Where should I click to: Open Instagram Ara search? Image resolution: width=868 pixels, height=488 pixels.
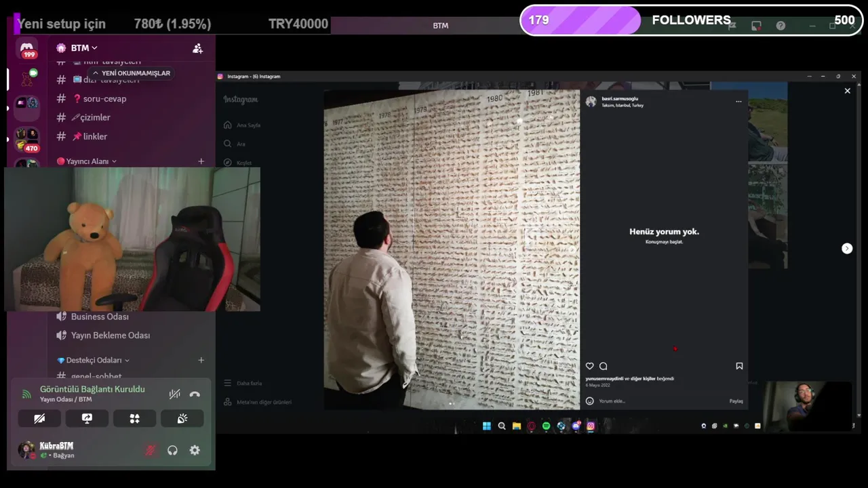(235, 144)
